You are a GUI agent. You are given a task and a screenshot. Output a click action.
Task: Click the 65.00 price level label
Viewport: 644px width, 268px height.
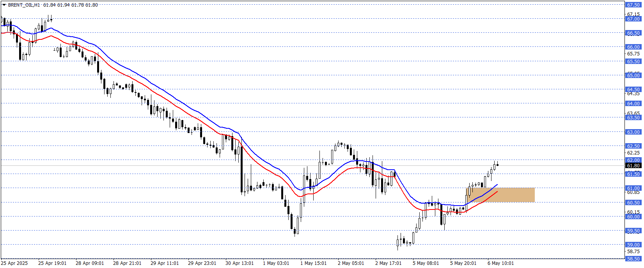coord(633,76)
